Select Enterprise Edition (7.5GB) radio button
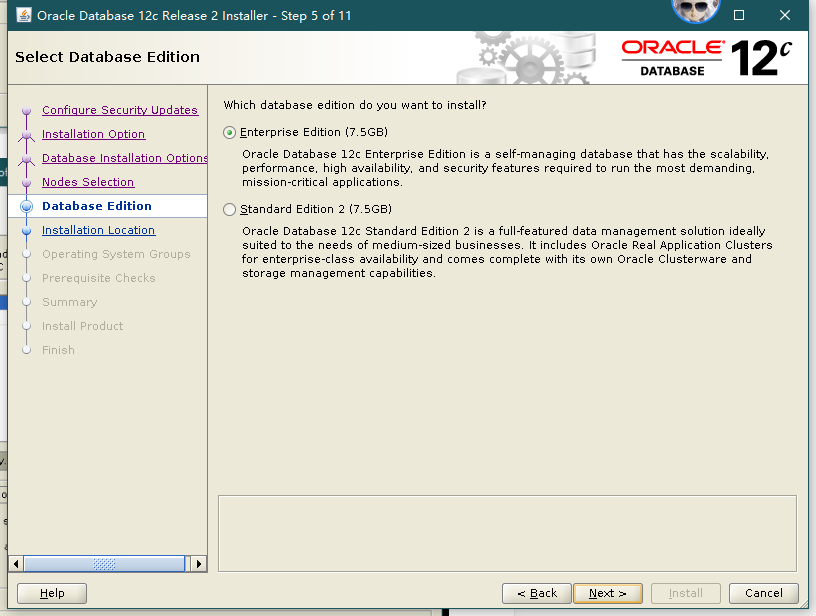 pyautogui.click(x=230, y=133)
